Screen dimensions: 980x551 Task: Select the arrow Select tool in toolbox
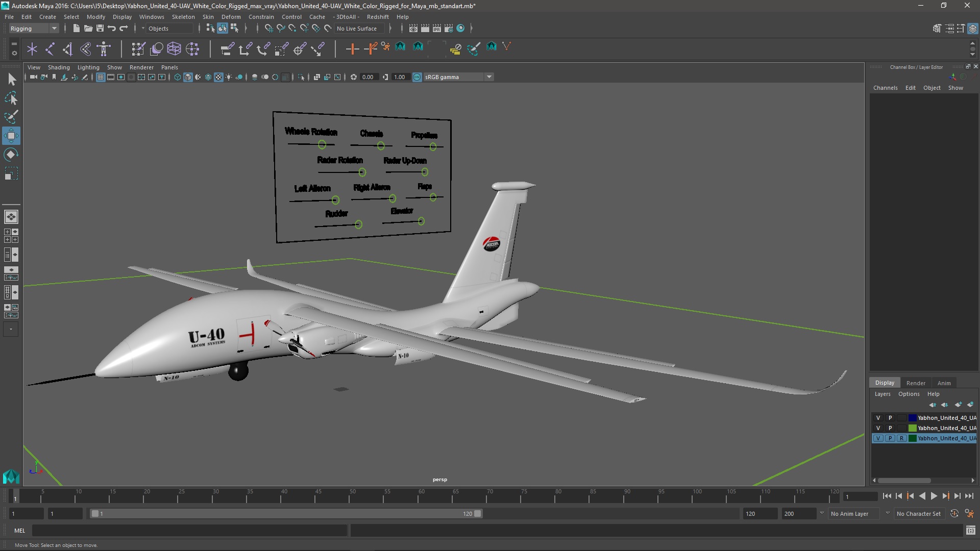point(11,79)
